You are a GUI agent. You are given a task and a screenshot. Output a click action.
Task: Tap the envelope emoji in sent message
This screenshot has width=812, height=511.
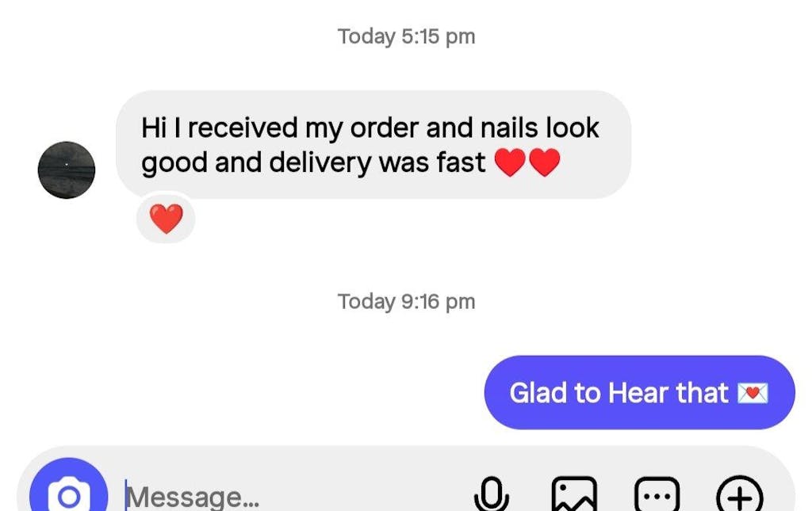tap(753, 393)
